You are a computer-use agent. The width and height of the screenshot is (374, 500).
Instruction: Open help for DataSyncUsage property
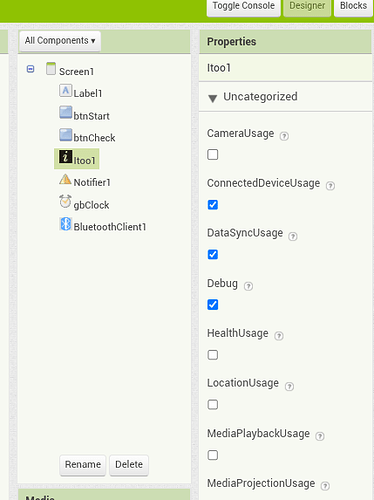[x=293, y=236]
